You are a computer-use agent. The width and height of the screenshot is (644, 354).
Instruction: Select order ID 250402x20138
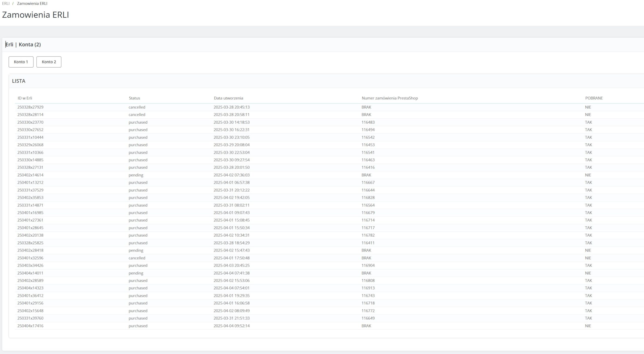coord(30,235)
